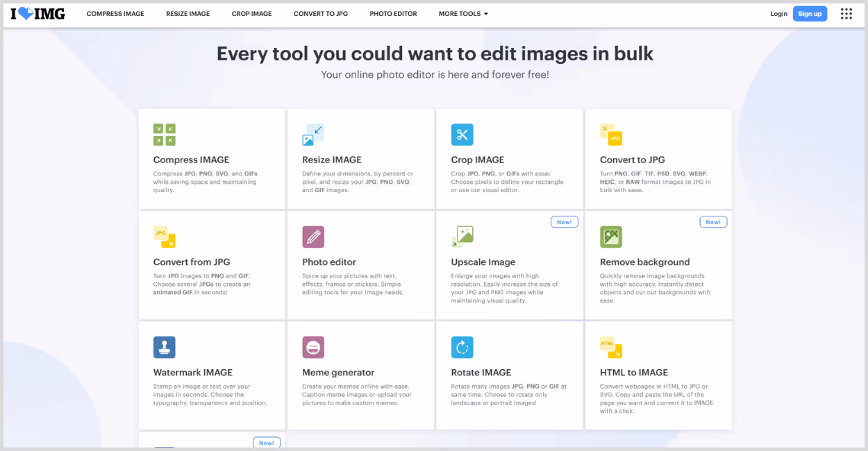Screen dimensions: 868x451
Task: Open RESIZE IMAGE in the top navigation
Action: [188, 14]
